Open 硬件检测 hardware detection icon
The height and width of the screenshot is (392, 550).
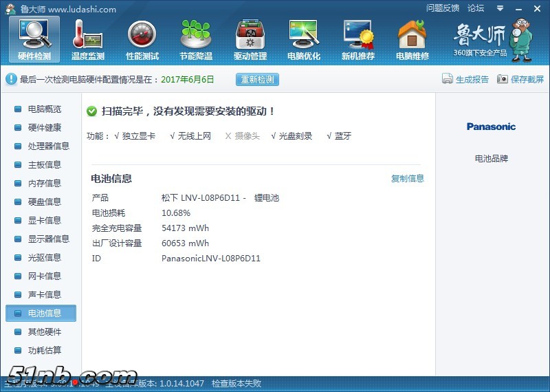click(34, 39)
